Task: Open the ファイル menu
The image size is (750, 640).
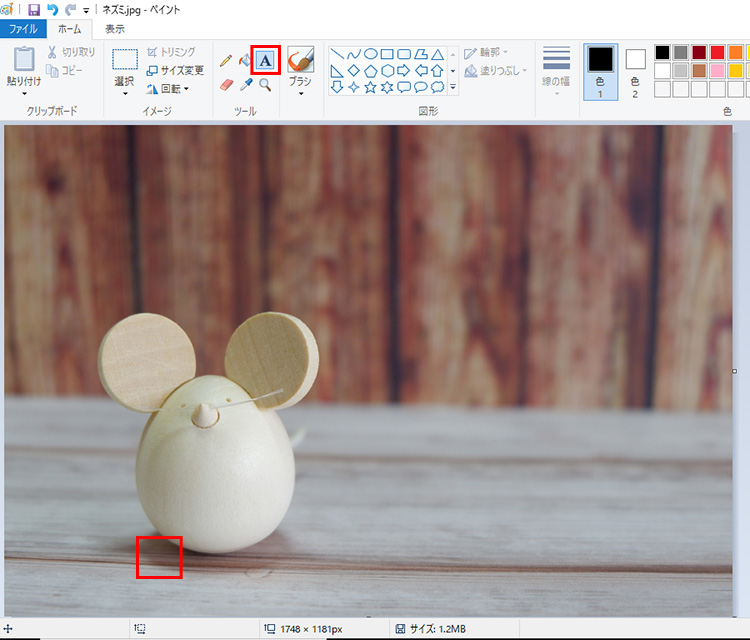Action: coord(23,29)
